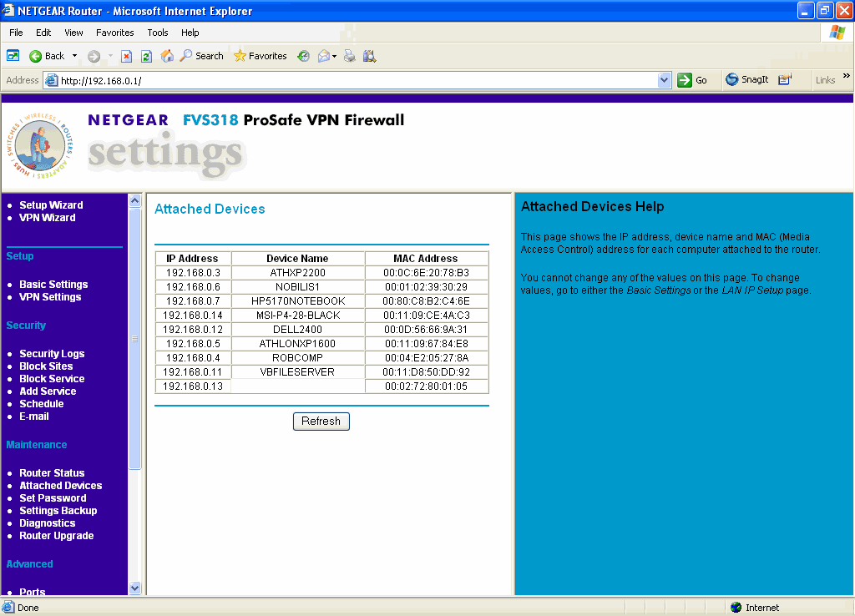Viewport: 855px width, 616px height.
Task: Select the VPN Wizard sidebar link
Action: coord(47,218)
